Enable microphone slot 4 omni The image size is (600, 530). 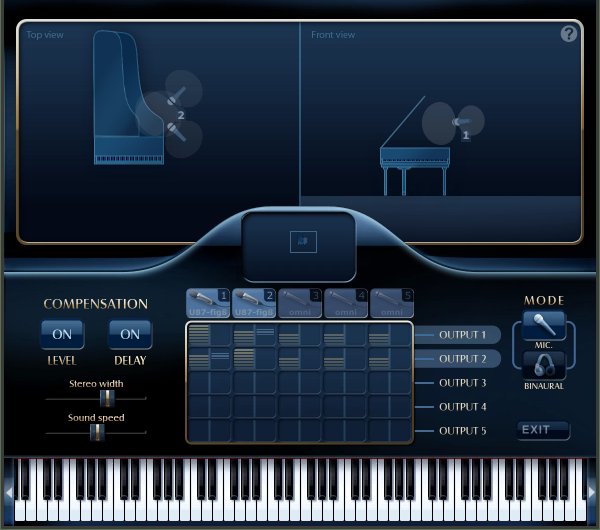(x=346, y=303)
